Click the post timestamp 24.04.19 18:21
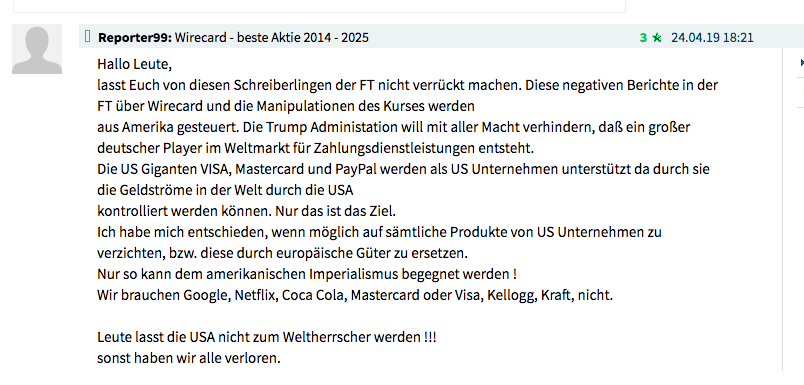The width and height of the screenshot is (804, 385). coord(712,37)
